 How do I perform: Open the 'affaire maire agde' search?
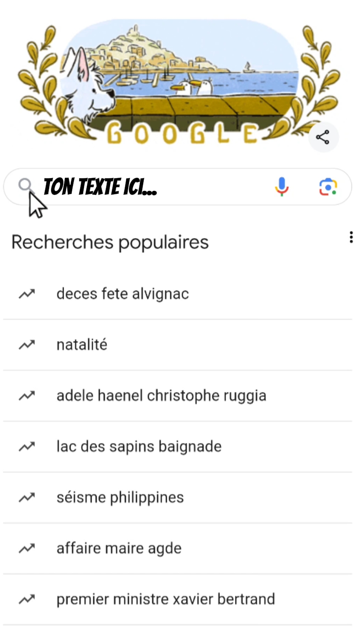tap(119, 548)
